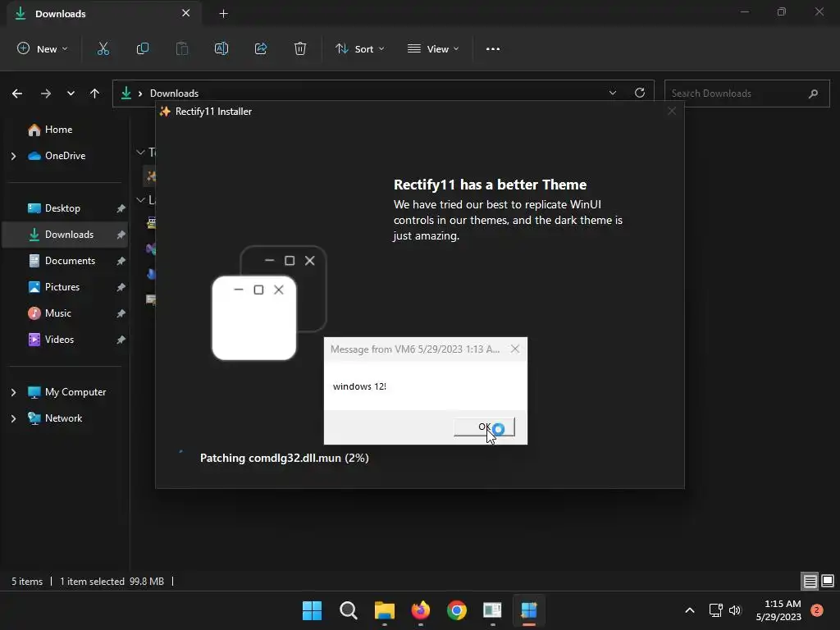Click the volume speaker tray icon
The image size is (840, 630).
click(x=735, y=610)
